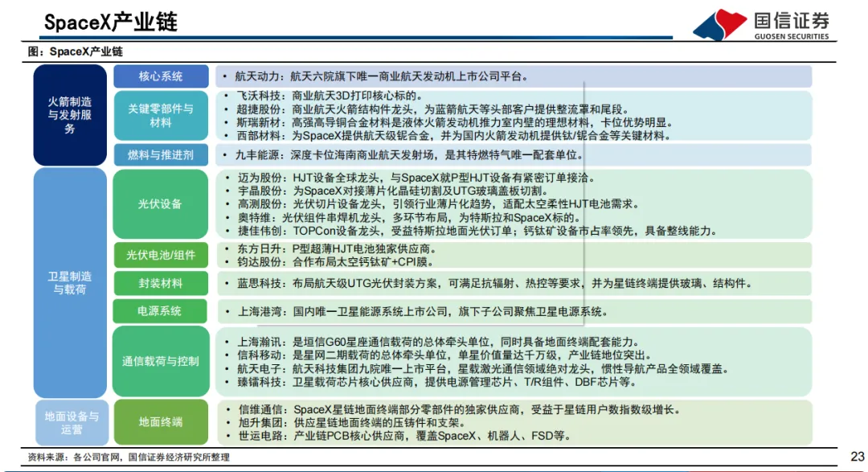Select the 宇晶股份 bullet line
The width and height of the screenshot is (868, 472).
(387, 191)
